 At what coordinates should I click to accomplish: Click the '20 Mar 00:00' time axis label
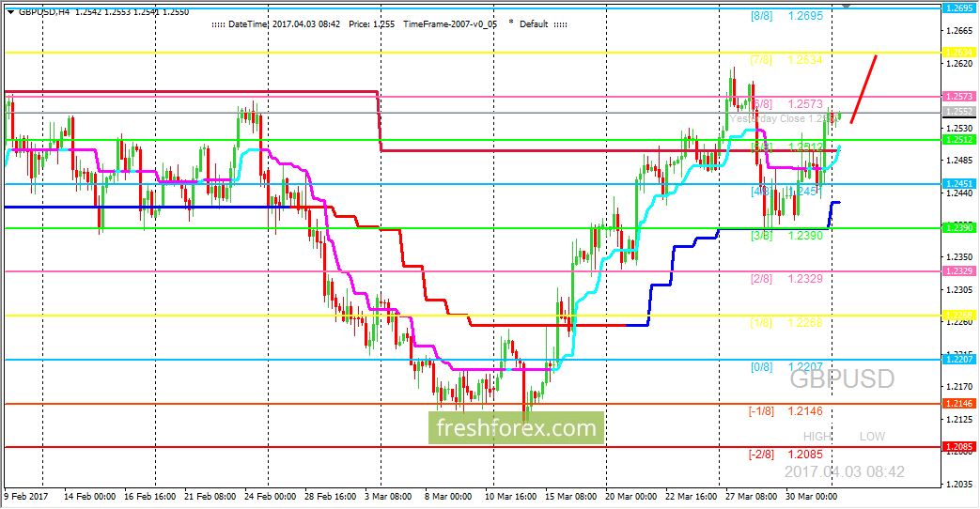[631, 497]
